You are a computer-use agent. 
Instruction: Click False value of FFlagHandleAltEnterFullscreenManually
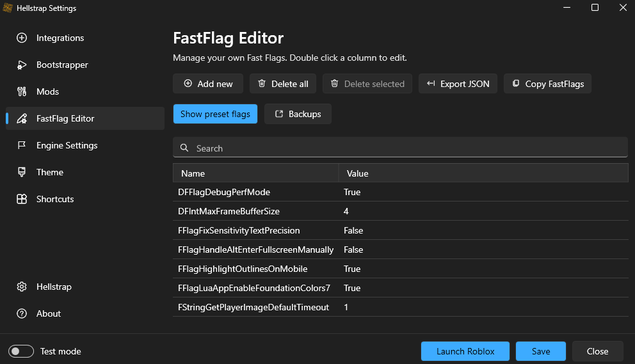click(x=353, y=249)
